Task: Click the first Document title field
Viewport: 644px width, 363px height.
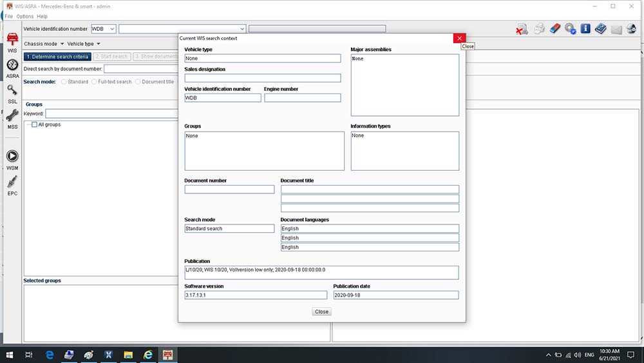Action: [x=370, y=190]
